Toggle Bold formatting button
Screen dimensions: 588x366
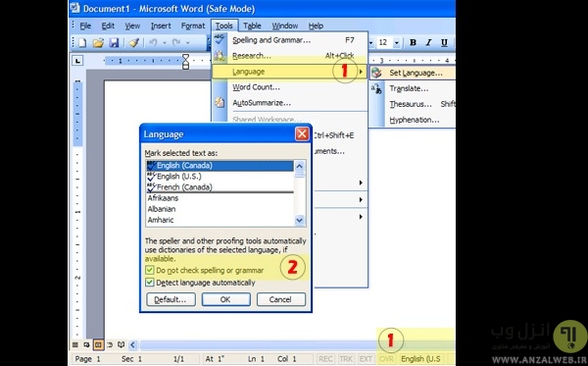(413, 43)
